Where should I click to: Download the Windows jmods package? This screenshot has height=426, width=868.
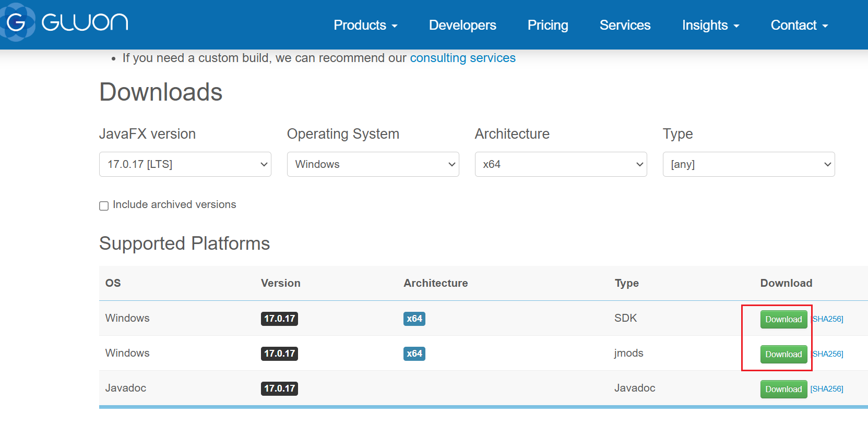pyautogui.click(x=783, y=354)
